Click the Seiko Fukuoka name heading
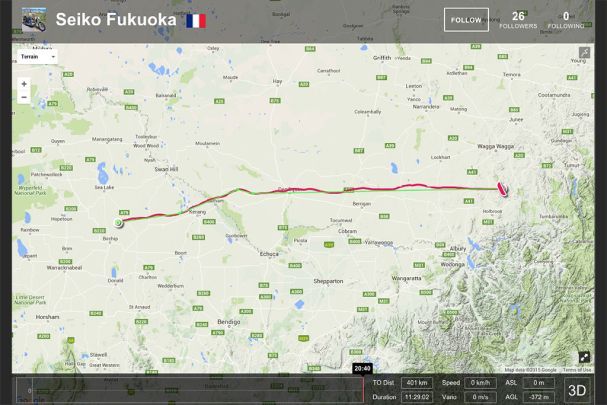 (x=116, y=20)
